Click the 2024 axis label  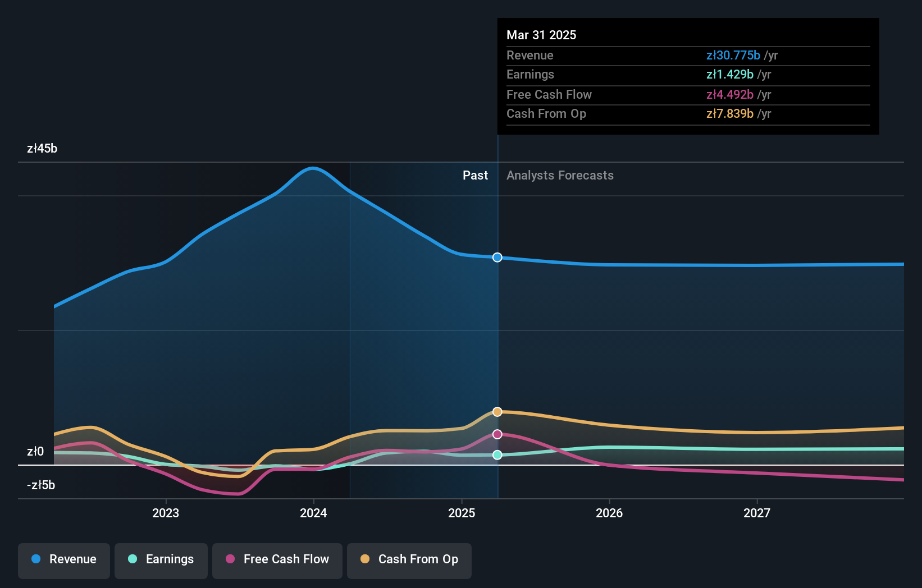pos(313,513)
